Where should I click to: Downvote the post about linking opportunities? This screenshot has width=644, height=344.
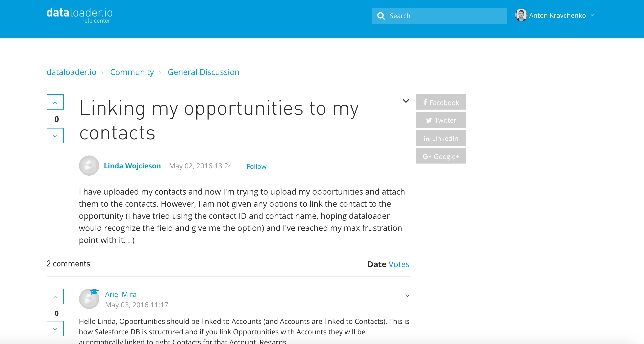click(x=55, y=136)
